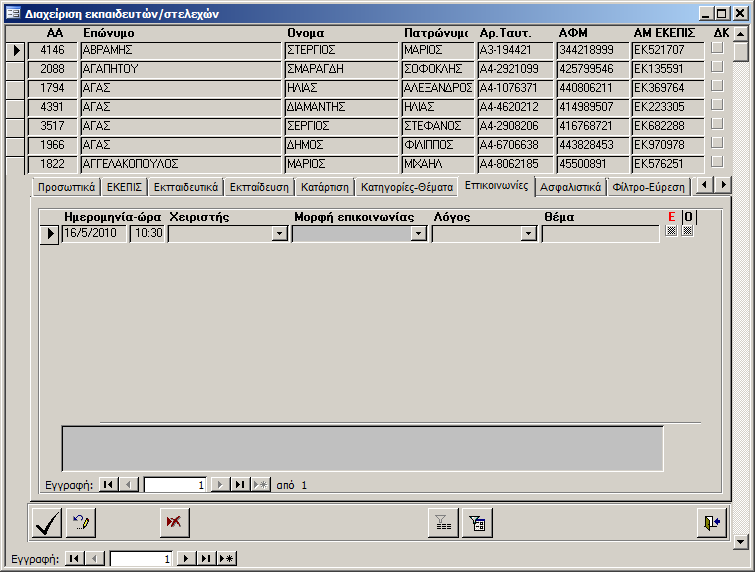Open the Λόγος dropdown list
755x572 pixels.
pos(529,234)
